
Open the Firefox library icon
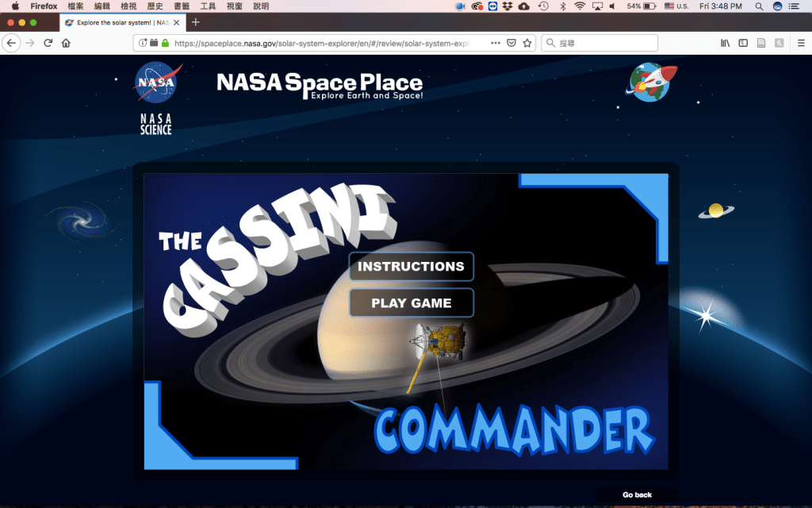pyautogui.click(x=725, y=43)
